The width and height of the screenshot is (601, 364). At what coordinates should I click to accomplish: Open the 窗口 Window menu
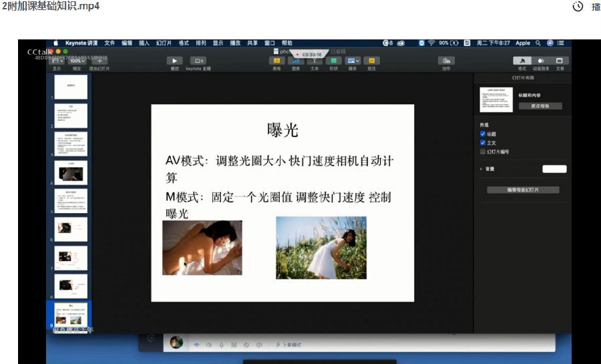(270, 43)
